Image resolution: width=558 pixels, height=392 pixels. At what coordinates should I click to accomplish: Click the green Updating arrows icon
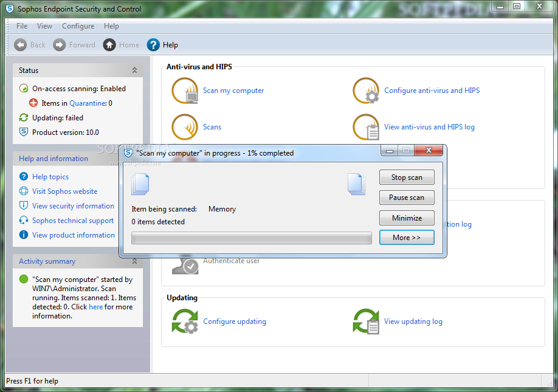pos(24,117)
